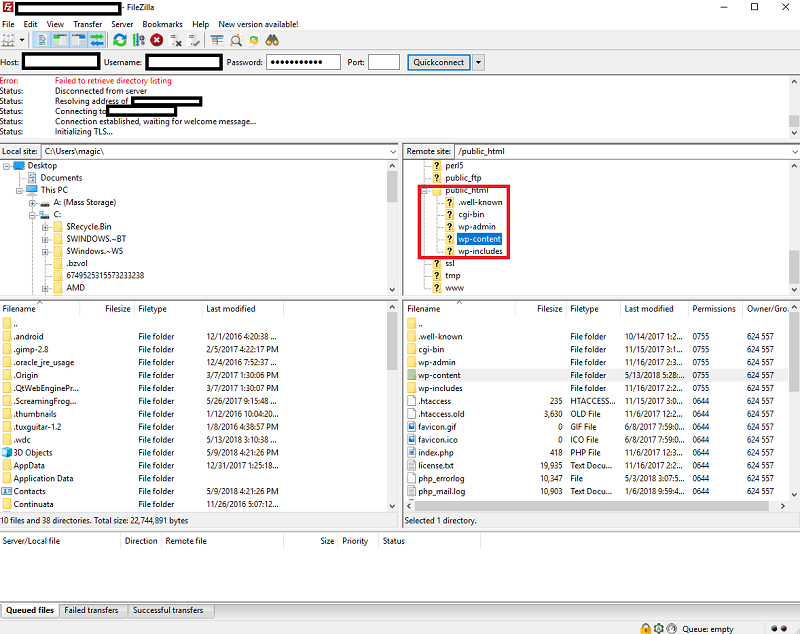Open the View menu
Image resolution: width=800 pixels, height=634 pixels.
tap(55, 24)
